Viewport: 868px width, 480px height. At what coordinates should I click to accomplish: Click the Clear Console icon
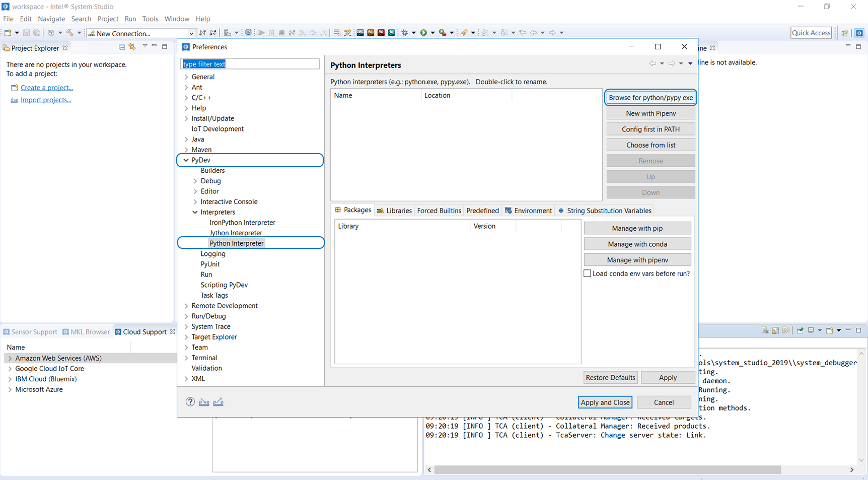[765, 330]
